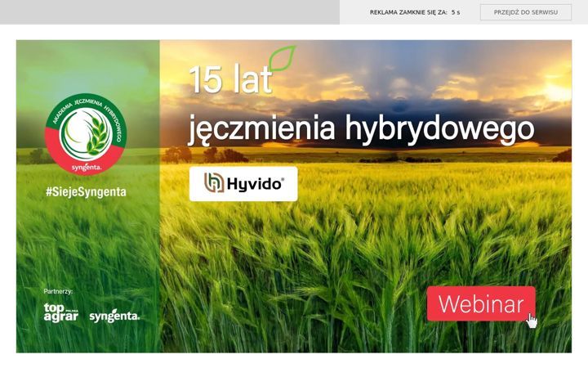588x368 pixels.
Task: Click the green leaf outline icon
Action: [283, 58]
